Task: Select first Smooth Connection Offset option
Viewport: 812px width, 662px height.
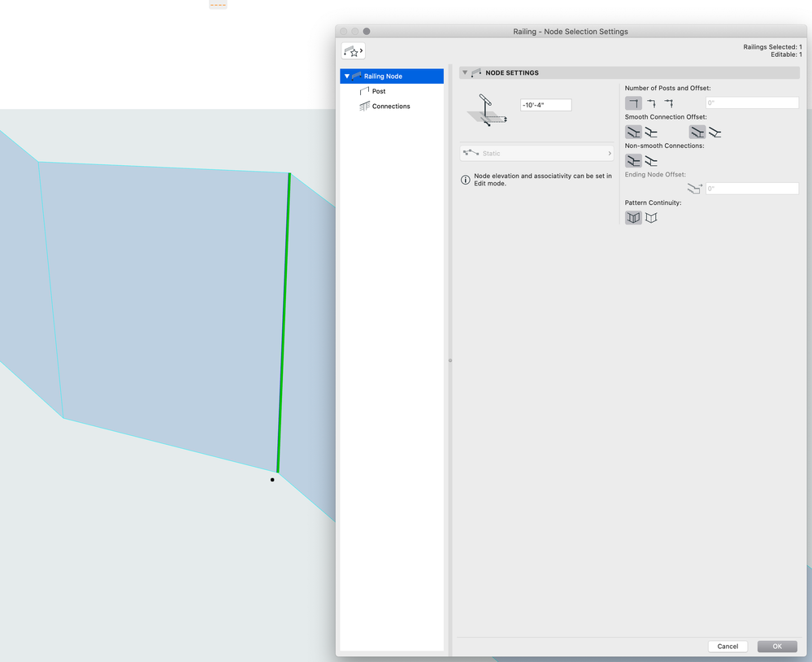Action: click(x=633, y=132)
